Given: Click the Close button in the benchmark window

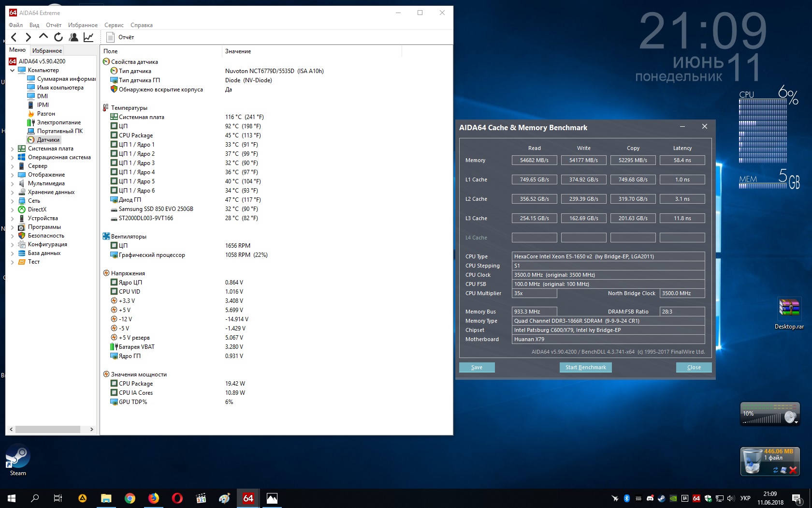Looking at the screenshot, I should pyautogui.click(x=694, y=367).
